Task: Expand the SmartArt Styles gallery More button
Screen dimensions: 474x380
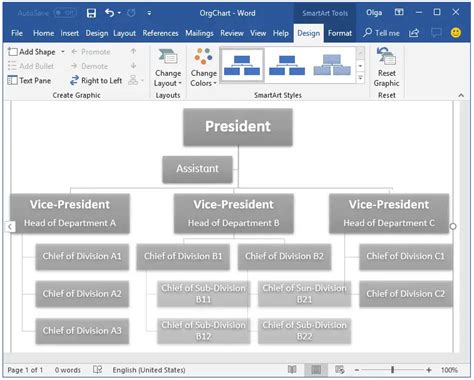Action: 360,78
